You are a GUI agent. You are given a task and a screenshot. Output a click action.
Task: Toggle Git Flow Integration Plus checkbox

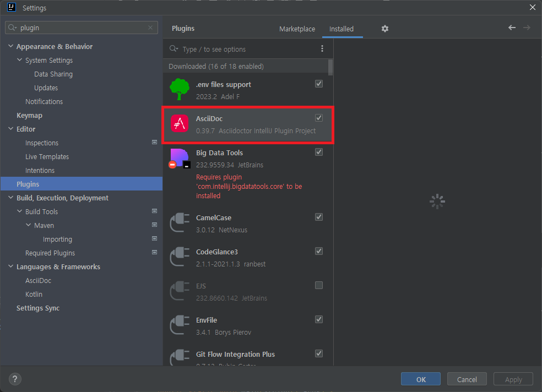pyautogui.click(x=319, y=353)
